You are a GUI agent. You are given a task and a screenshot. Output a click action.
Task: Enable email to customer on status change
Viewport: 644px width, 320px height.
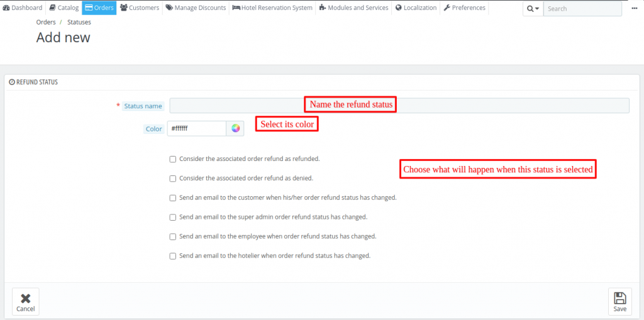pos(173,198)
